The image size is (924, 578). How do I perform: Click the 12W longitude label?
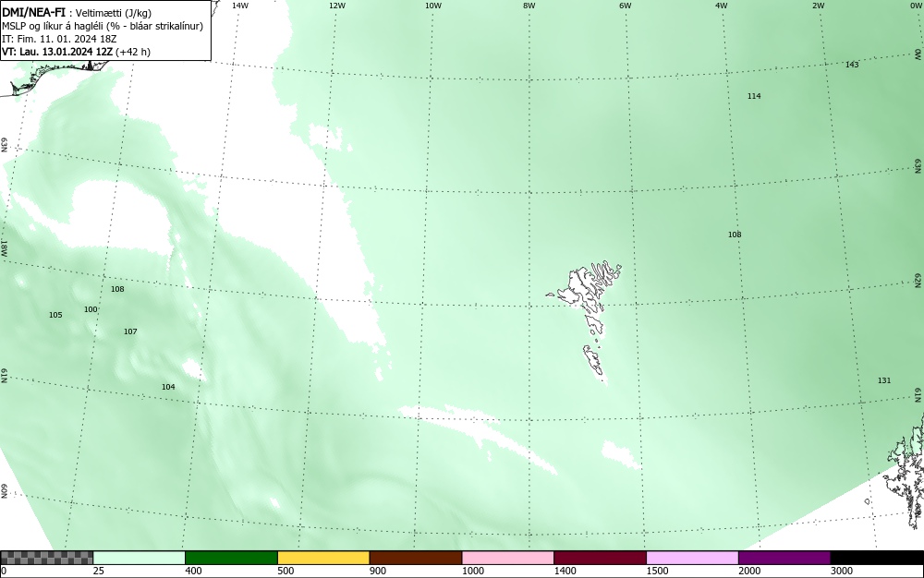tap(336, 6)
